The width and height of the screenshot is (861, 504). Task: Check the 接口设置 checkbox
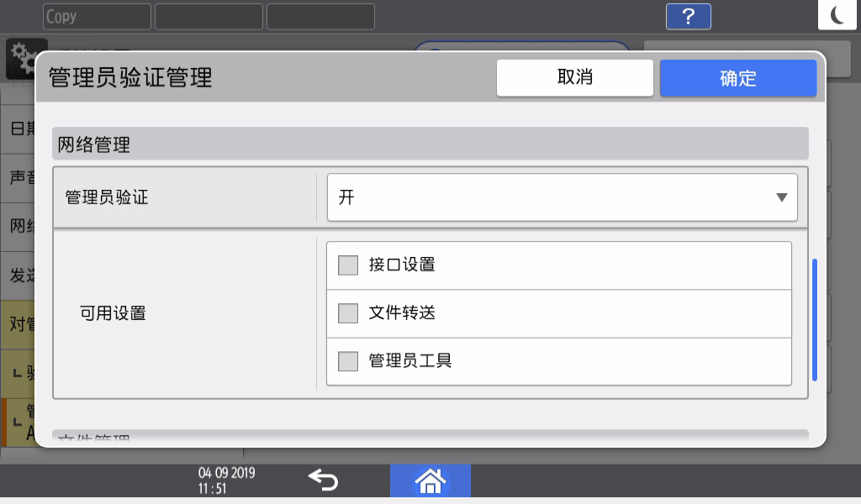point(347,265)
